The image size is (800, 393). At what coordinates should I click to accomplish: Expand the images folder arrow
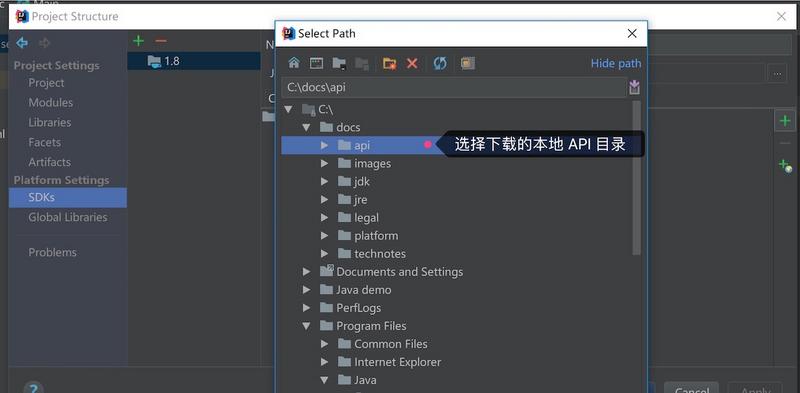[324, 163]
